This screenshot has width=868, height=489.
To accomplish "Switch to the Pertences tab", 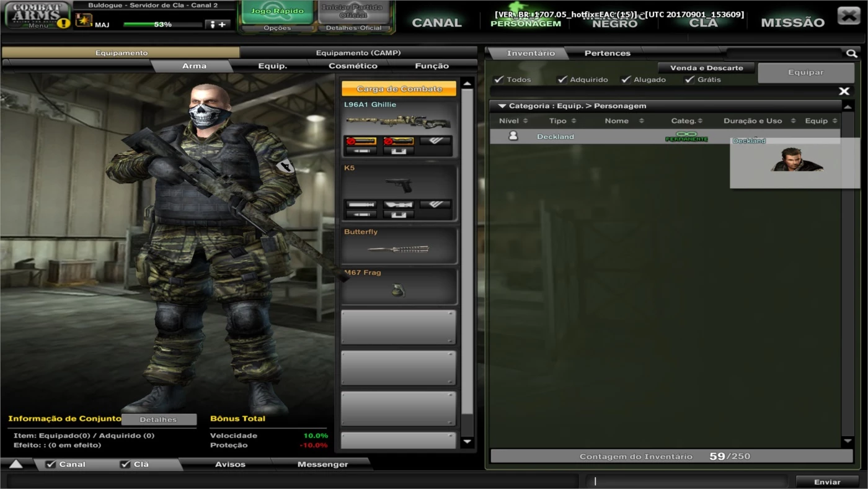I will [607, 53].
